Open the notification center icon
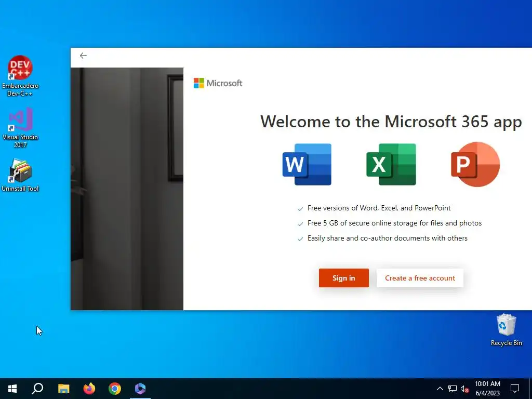532x399 pixels. 515,389
